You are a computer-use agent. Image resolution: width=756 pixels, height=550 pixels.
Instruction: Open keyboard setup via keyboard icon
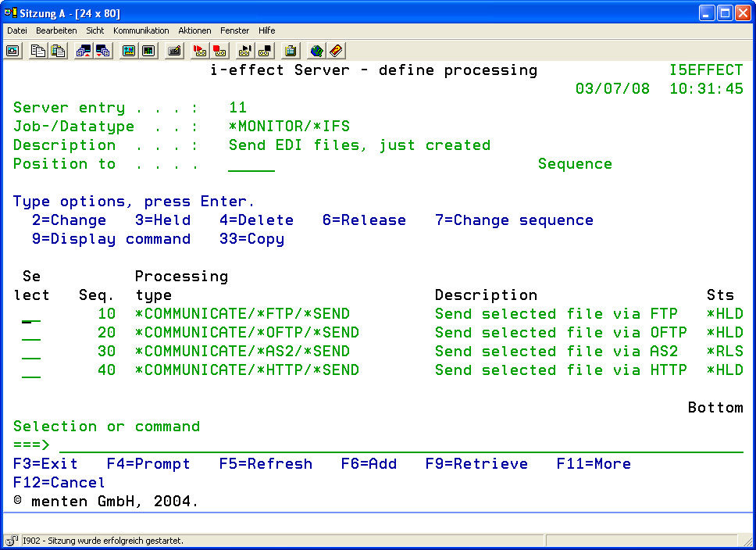[175, 51]
